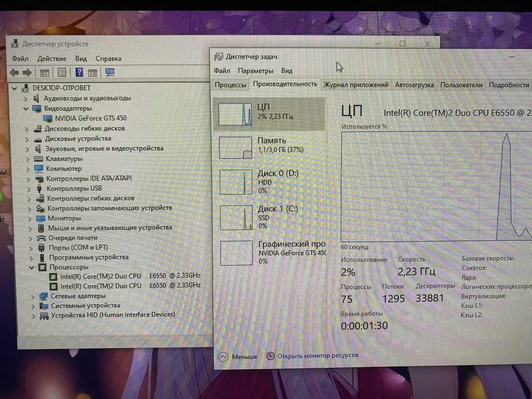
Task: Open Действие menu in Device Manager
Action: [52, 58]
